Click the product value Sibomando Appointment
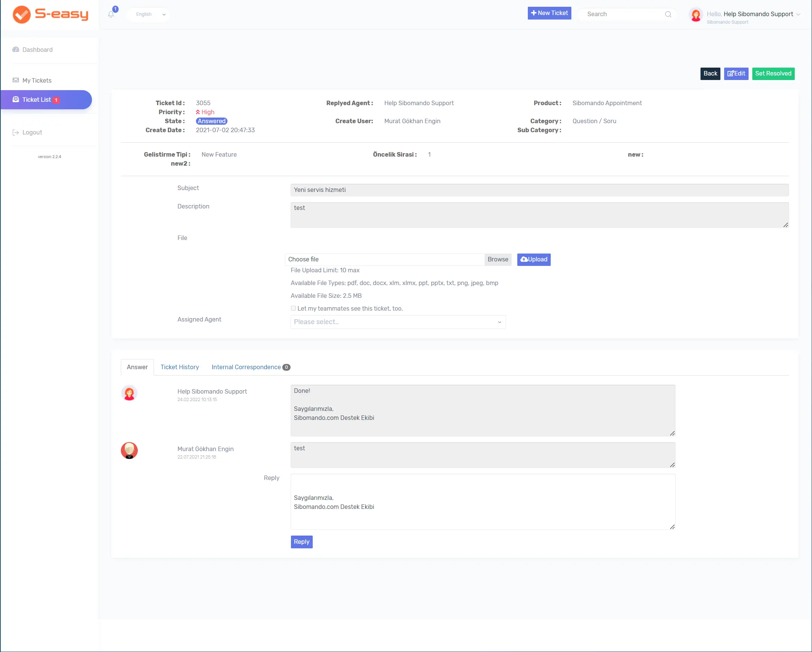Image resolution: width=812 pixels, height=652 pixels. 607,103
